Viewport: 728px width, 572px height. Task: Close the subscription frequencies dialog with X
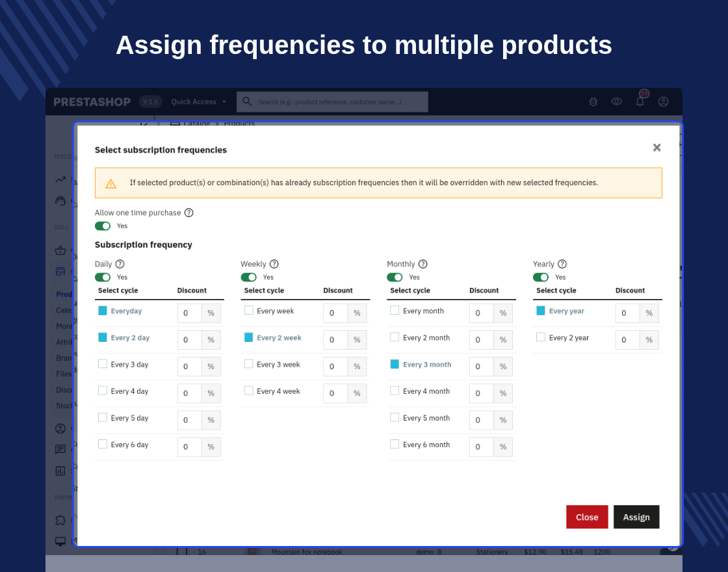click(656, 148)
